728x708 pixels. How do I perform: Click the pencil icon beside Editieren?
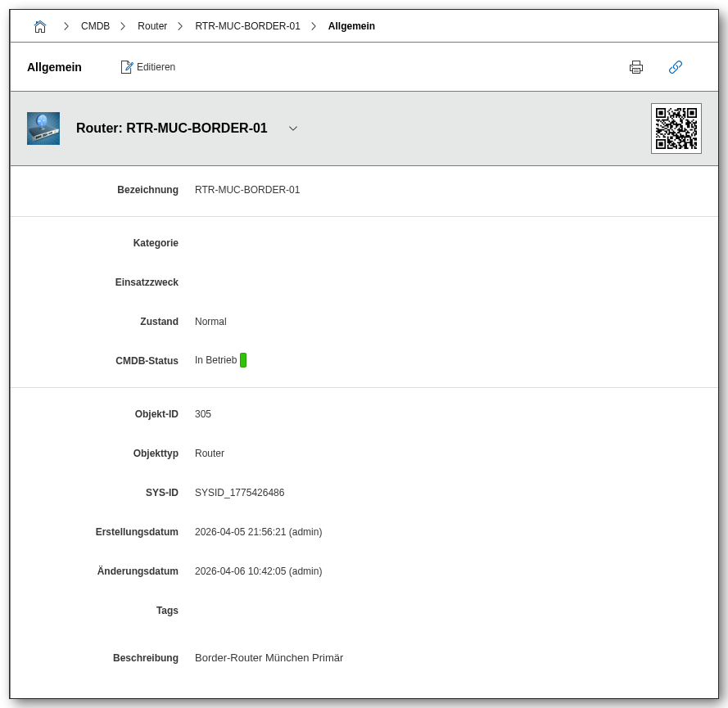click(127, 67)
